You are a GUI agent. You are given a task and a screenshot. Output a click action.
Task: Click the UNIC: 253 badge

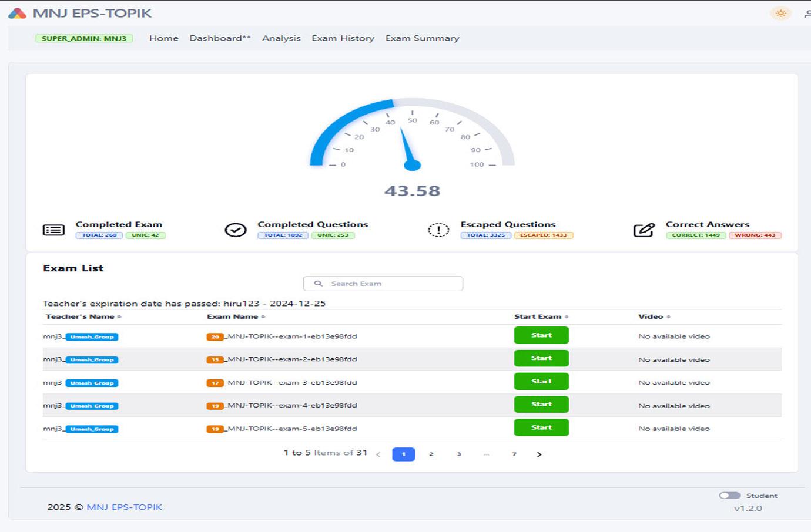(333, 235)
